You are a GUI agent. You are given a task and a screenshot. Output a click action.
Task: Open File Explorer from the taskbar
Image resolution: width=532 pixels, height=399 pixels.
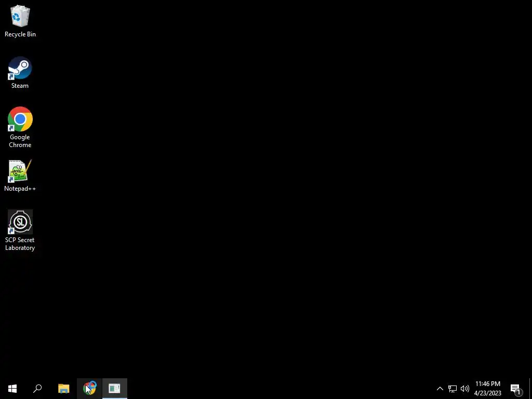tap(64, 389)
